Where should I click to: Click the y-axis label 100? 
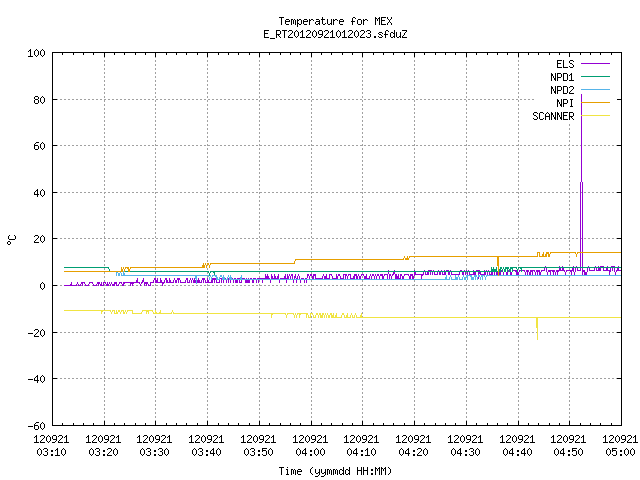[x=36, y=53]
